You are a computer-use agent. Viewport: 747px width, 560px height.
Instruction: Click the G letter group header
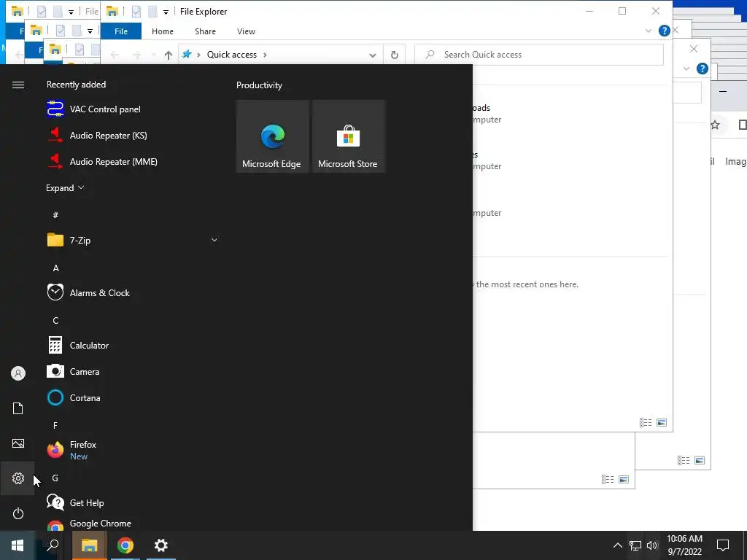click(x=55, y=478)
